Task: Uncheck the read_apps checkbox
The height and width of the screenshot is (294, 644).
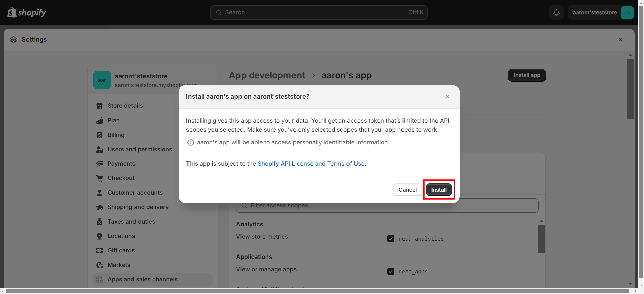Action: (391, 271)
